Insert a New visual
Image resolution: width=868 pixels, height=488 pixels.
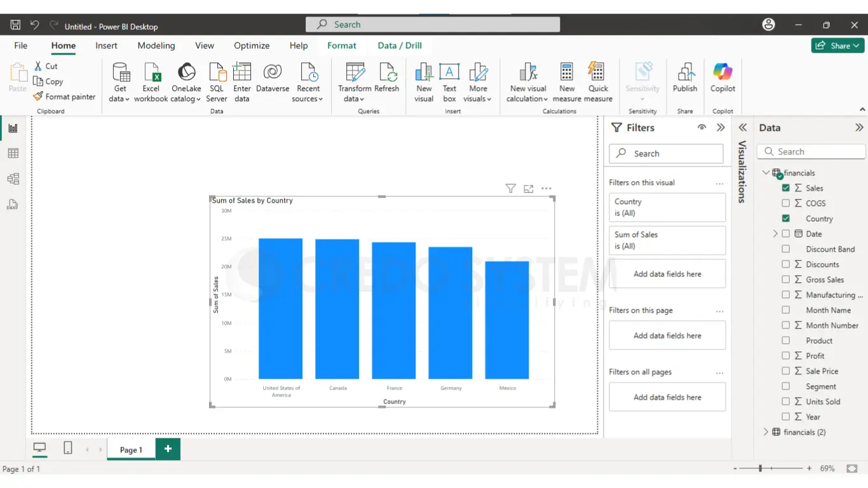coord(424,82)
